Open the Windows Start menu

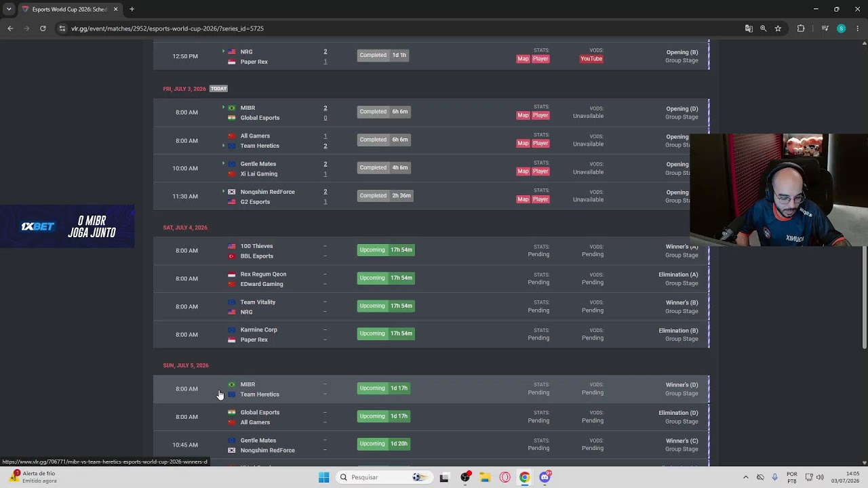(x=323, y=477)
